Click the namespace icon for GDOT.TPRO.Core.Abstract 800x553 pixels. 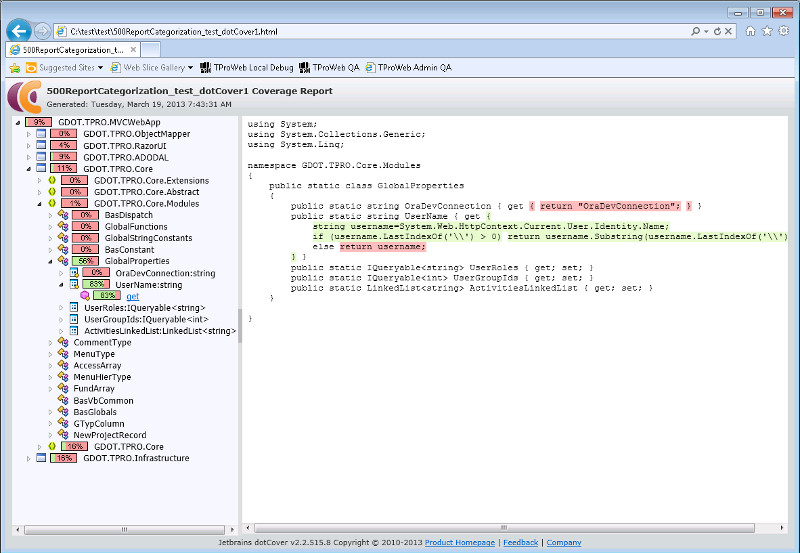pos(52,192)
